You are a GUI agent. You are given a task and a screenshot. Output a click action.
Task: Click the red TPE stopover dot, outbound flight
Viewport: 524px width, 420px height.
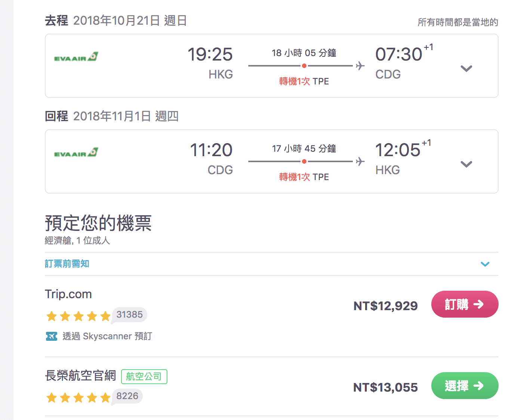[304, 66]
